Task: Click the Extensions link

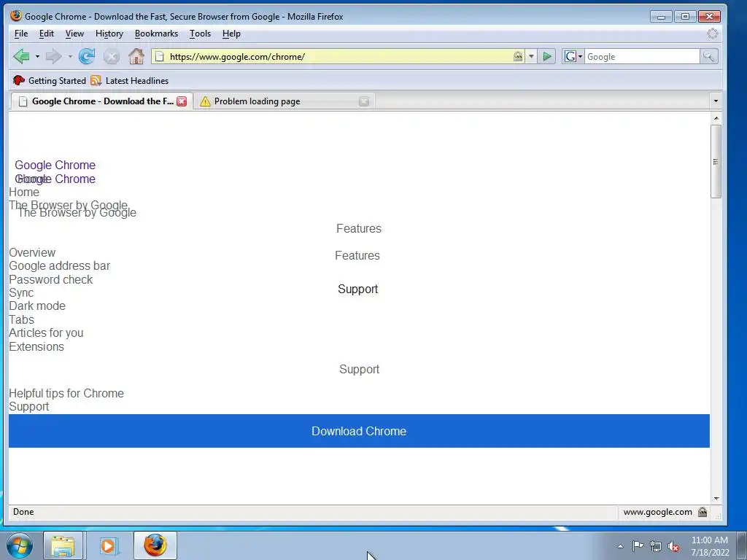Action: [x=36, y=346]
